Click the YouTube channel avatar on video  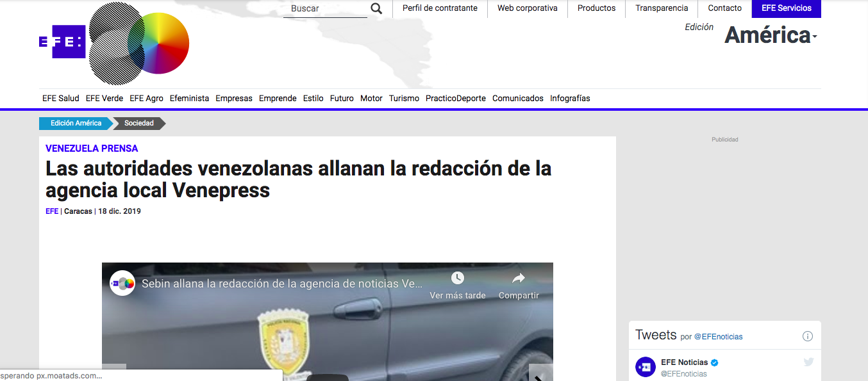click(122, 284)
